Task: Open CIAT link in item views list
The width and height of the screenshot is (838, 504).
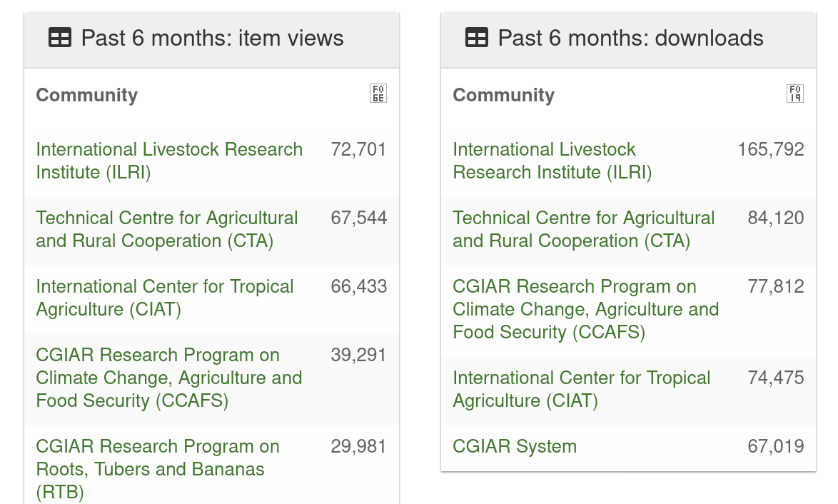Action: pyautogui.click(x=165, y=298)
